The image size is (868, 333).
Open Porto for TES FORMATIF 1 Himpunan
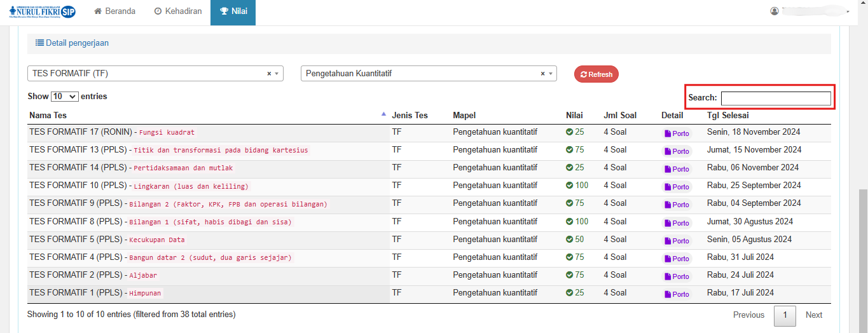pyautogui.click(x=677, y=294)
